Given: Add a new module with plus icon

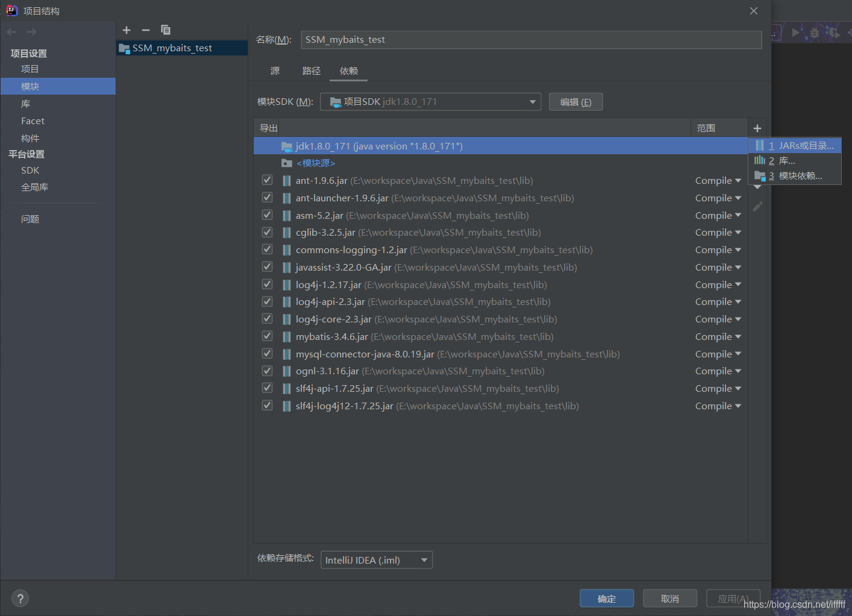Looking at the screenshot, I should [x=127, y=30].
